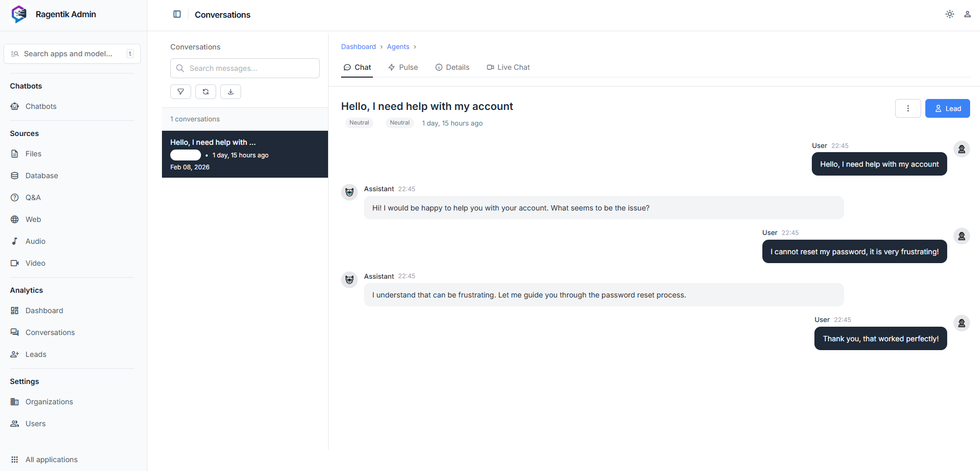Open Chatbots in the sidebar
The height and width of the screenshot is (471, 980).
pos(41,106)
